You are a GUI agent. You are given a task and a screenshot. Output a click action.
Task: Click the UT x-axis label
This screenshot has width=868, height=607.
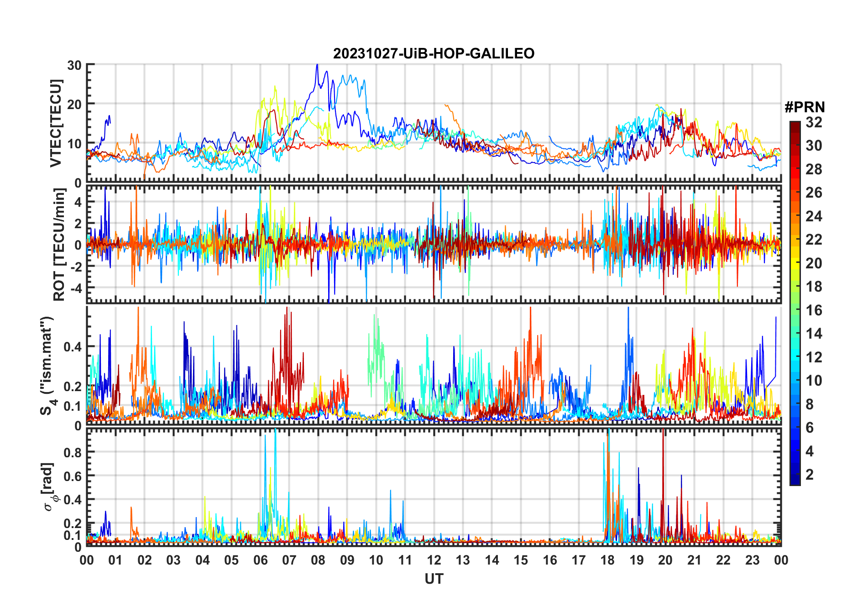[x=434, y=579]
